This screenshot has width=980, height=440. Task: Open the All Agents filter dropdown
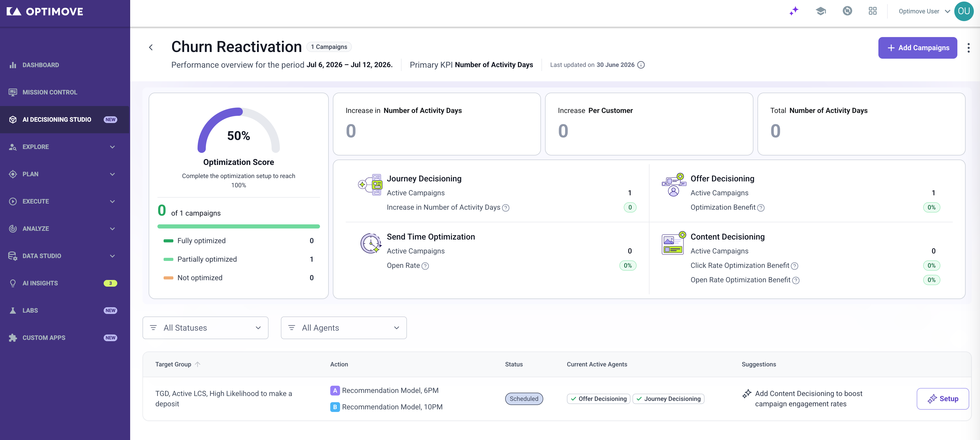click(344, 328)
